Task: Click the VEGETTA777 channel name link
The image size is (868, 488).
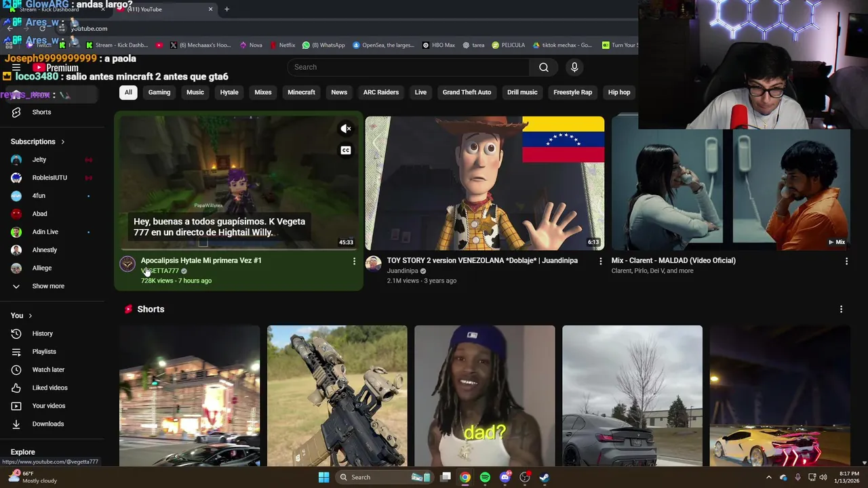Action: click(x=160, y=271)
